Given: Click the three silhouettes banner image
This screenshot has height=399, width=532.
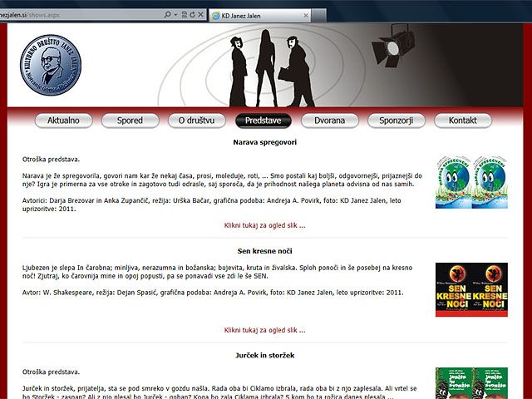Looking at the screenshot, I should (272, 68).
